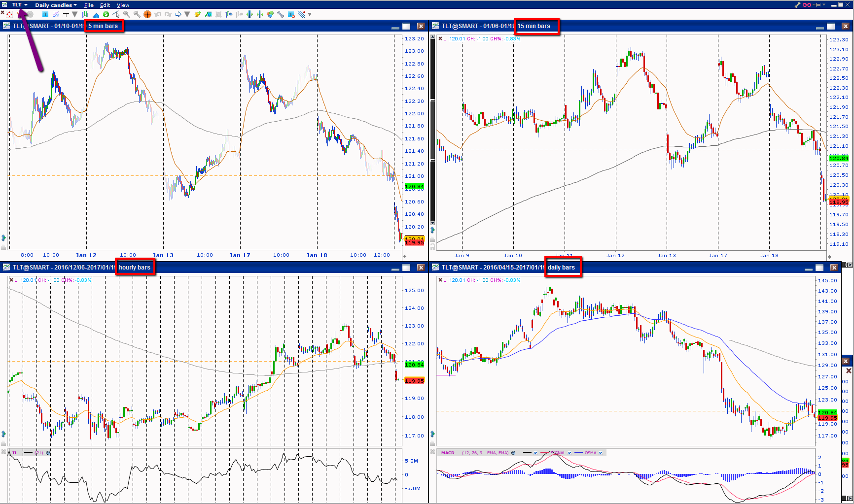Select the horizontal line drawing tool
The image size is (854, 504).
66,14
